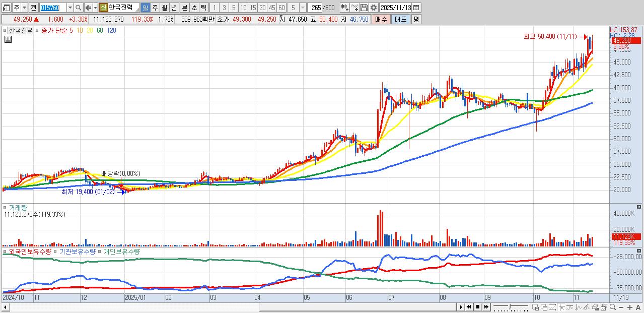Toggle 외국인보유수량 indicator checkbox

[x=6, y=251]
